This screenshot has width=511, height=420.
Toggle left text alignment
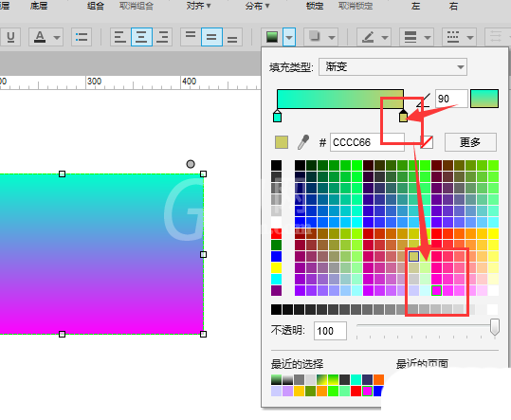(x=120, y=37)
